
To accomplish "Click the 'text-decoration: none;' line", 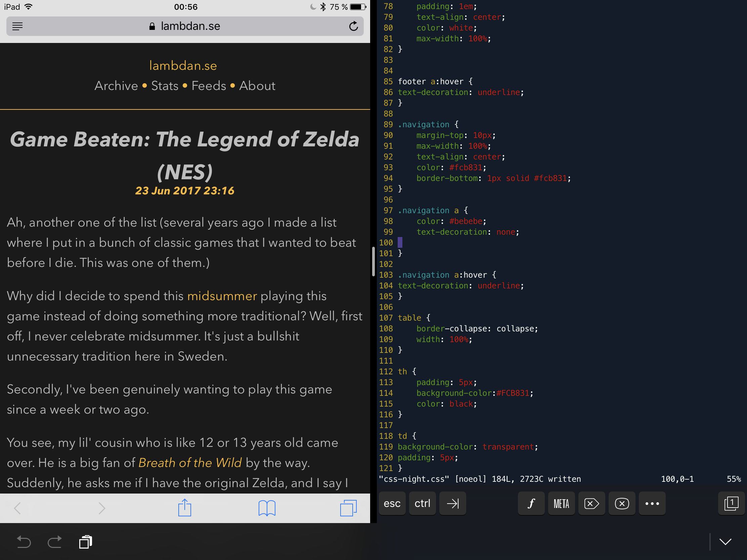I will tap(468, 232).
